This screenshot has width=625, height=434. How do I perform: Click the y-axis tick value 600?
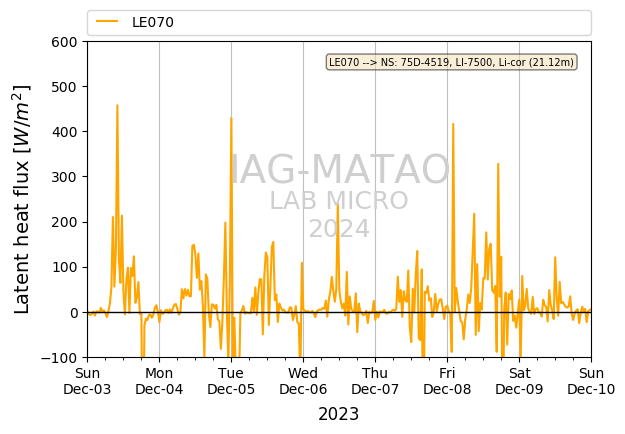click(x=64, y=42)
